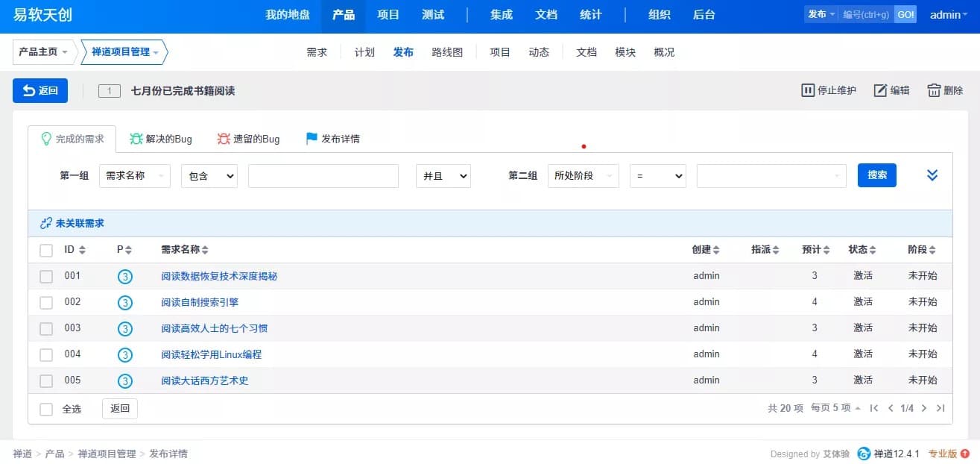This screenshot has height=464, width=980.
Task: Click the first group search text field
Action: pos(323,175)
